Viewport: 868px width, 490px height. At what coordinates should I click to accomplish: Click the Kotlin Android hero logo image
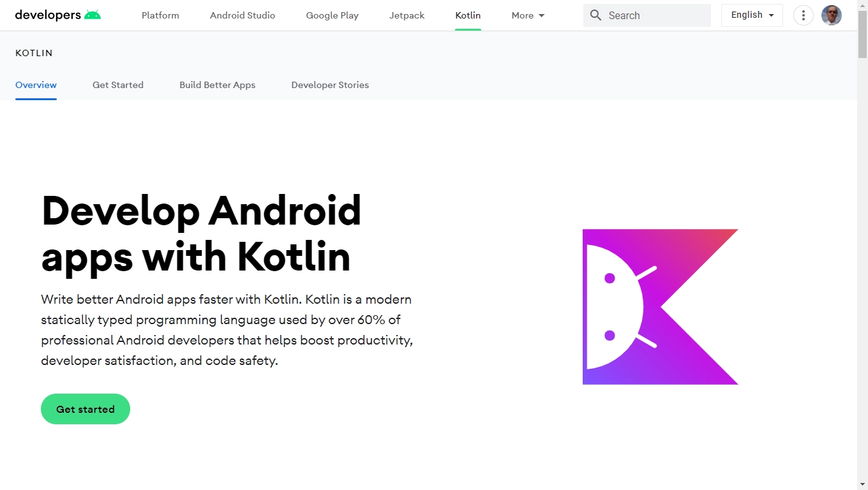point(660,307)
